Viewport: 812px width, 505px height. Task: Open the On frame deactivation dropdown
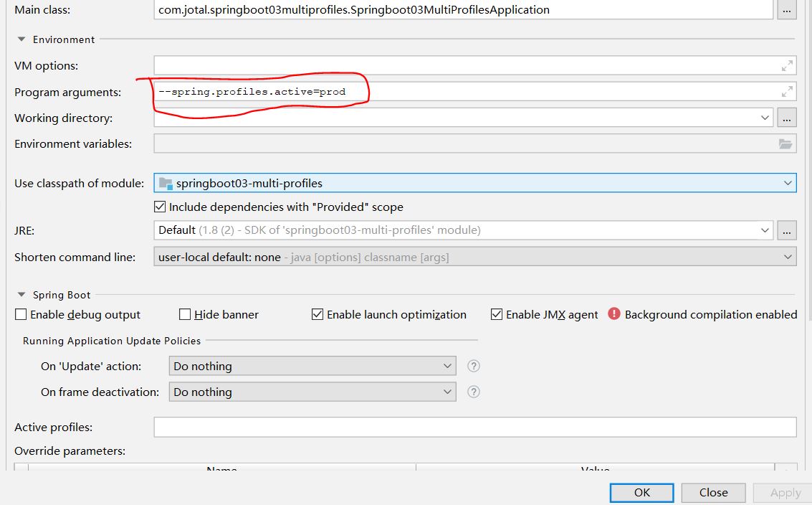[x=447, y=392]
